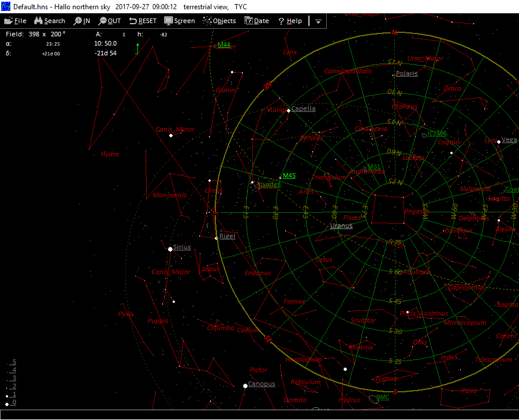Click the magnifier IN icon
This screenshot has width=519, height=420.
[77, 21]
